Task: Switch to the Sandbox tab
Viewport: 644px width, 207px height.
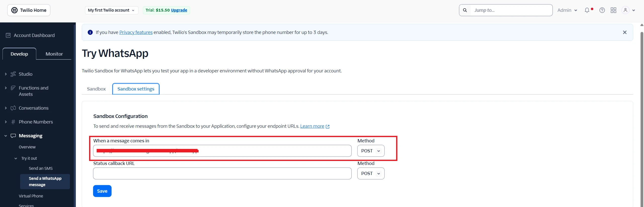Action: (96, 89)
